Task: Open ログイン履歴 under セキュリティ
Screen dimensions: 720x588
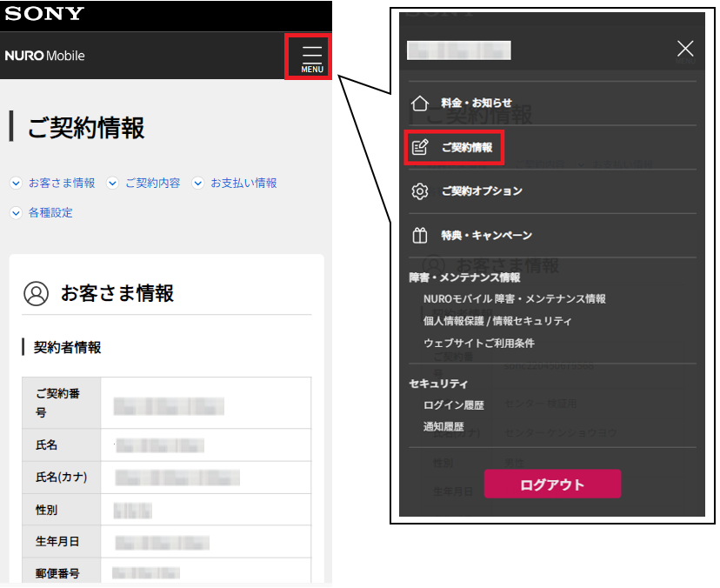Action: click(454, 405)
